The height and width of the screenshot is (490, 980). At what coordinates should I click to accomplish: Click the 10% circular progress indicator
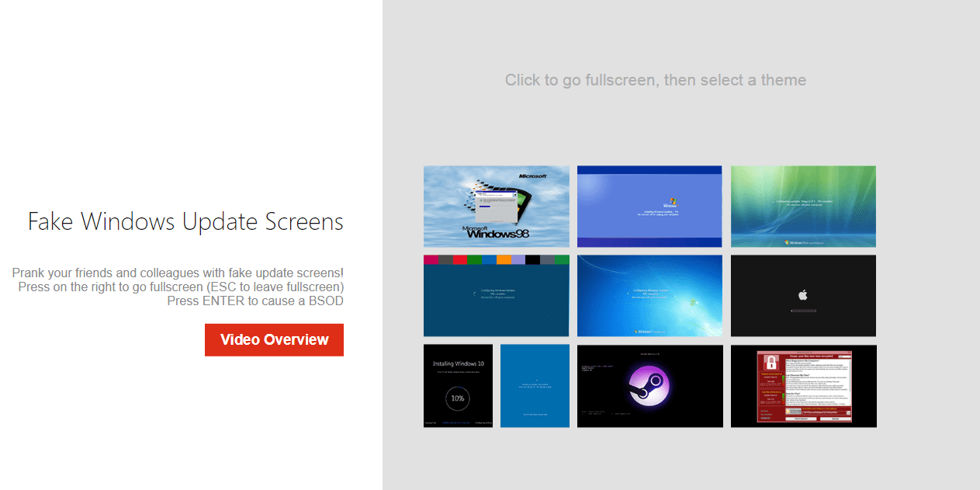[x=458, y=398]
